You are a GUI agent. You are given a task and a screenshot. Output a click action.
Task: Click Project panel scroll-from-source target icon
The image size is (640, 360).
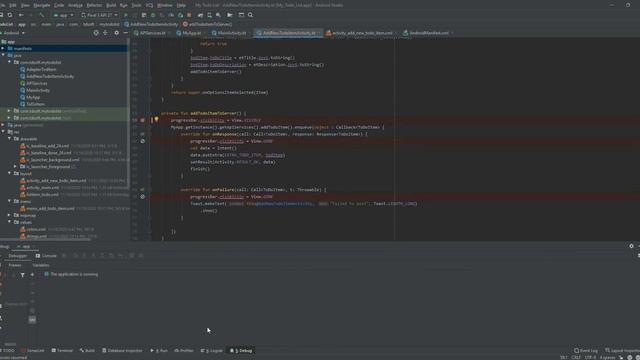tap(96, 33)
